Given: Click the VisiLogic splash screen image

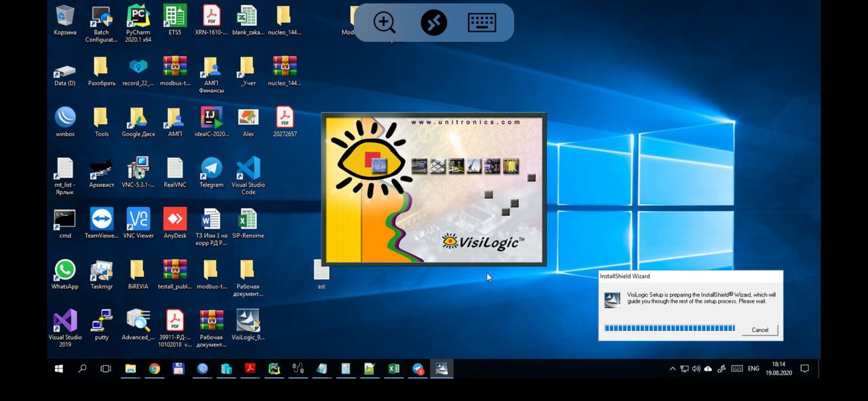Looking at the screenshot, I should point(433,189).
